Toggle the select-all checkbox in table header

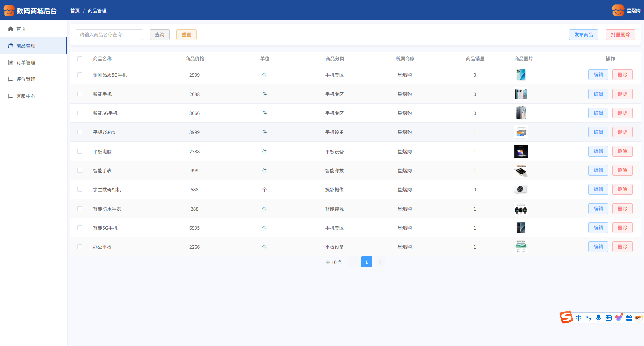pyautogui.click(x=80, y=59)
